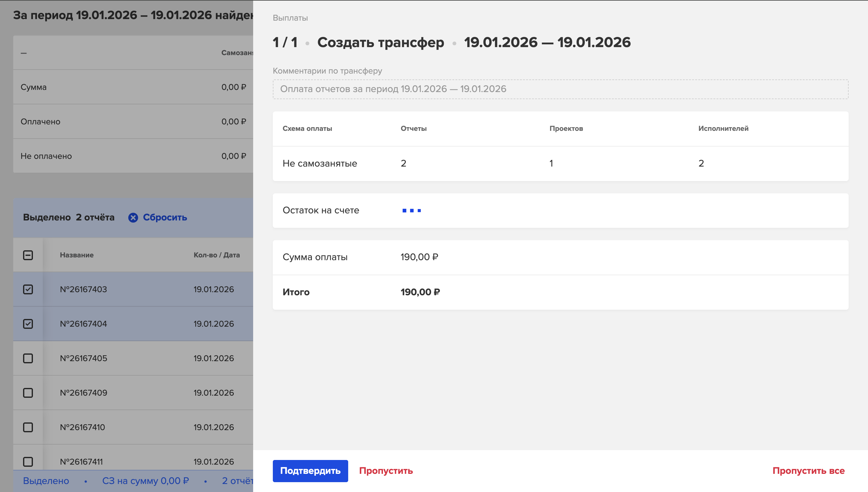The width and height of the screenshot is (868, 492).
Task: Check report №26167410 checkbox
Action: [28, 427]
